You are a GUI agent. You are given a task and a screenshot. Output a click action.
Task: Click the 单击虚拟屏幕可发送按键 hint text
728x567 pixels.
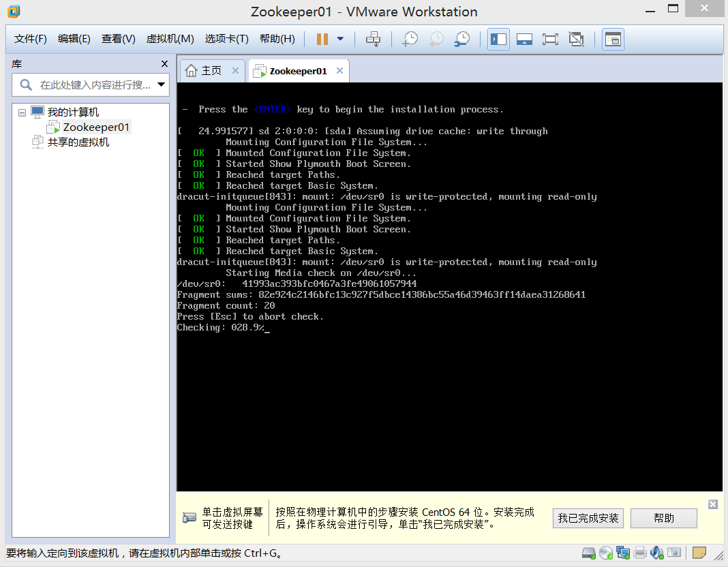pos(232,519)
